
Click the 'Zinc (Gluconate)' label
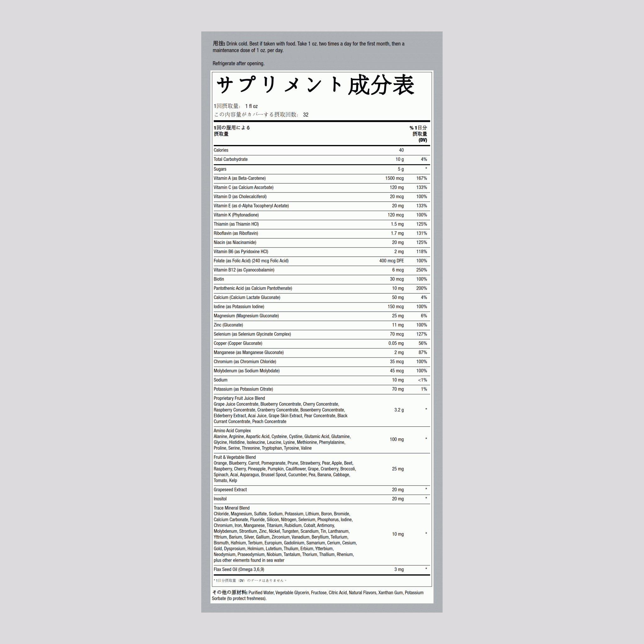click(x=228, y=325)
